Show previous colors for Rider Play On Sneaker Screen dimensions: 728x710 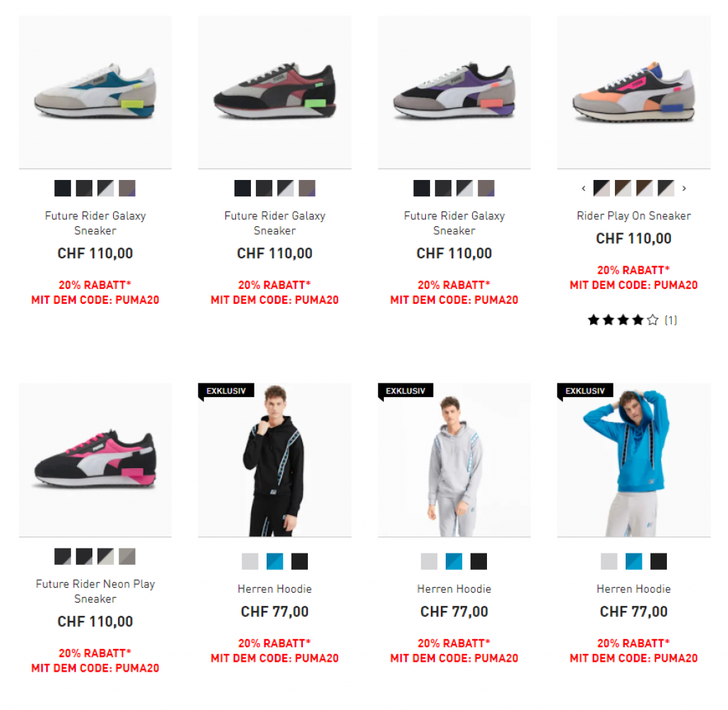584,189
